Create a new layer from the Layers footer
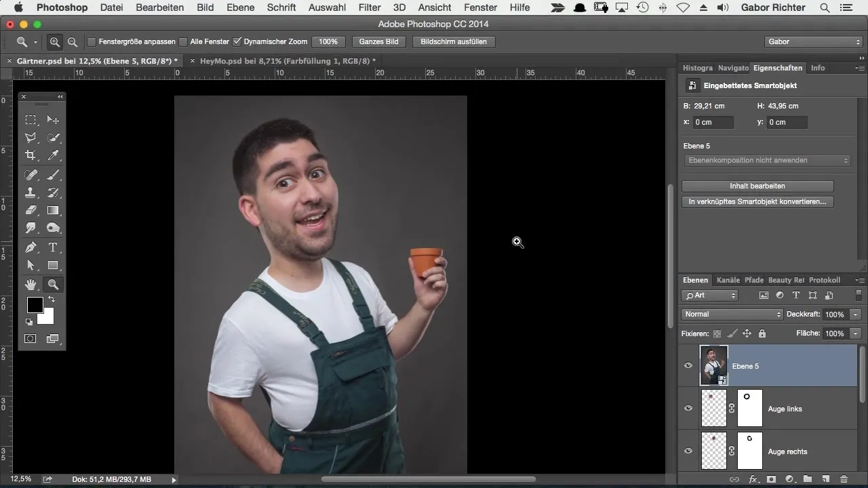Screen dimensions: 868x488 click(826, 479)
